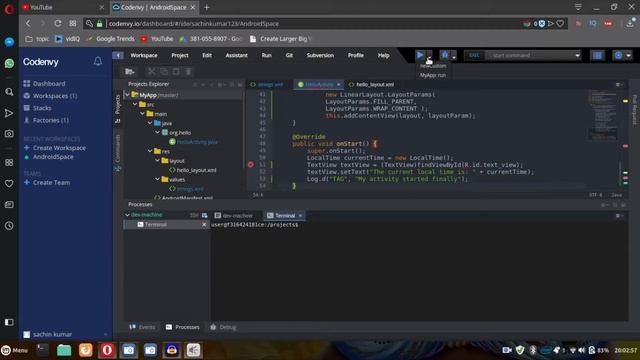The width and height of the screenshot is (640, 360).
Task: Open the Events bottom panel
Action: coord(142,327)
